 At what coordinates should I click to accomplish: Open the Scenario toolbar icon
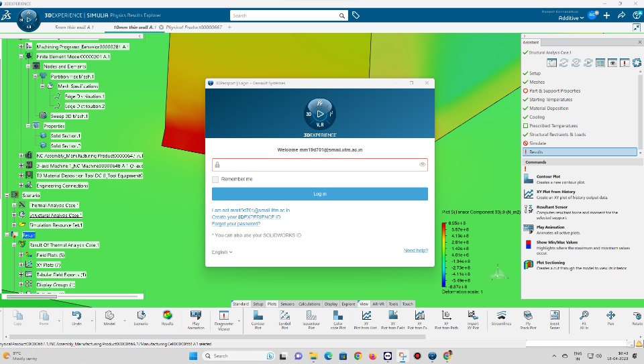coord(141,315)
